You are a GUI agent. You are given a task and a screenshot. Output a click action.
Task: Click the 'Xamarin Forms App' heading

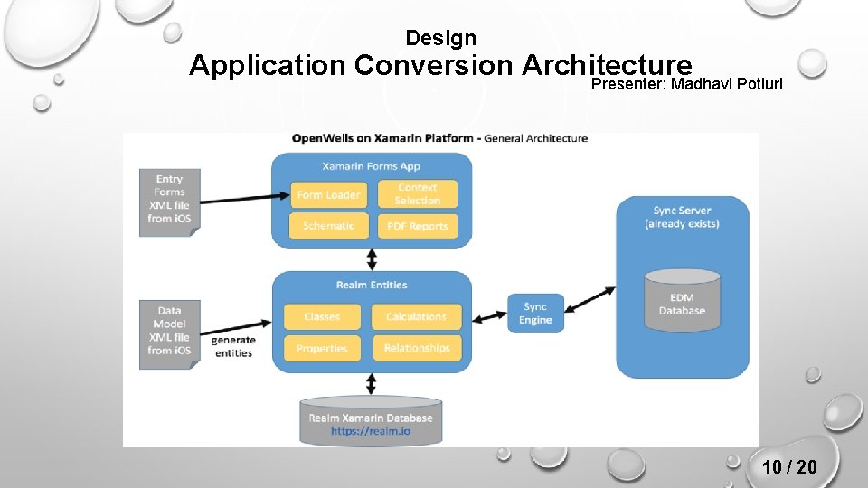click(x=371, y=166)
